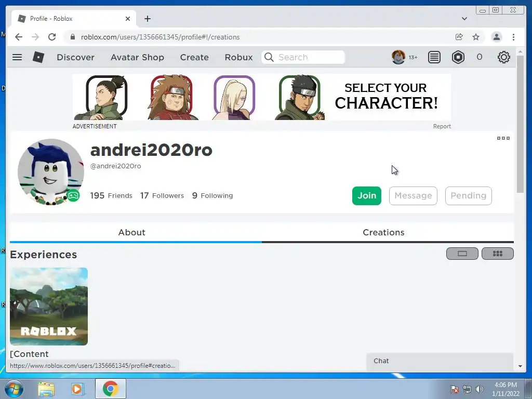Viewport: 532px width, 399px height.
Task: Open the experience thumbnail with Roblox landscape
Action: 49,307
